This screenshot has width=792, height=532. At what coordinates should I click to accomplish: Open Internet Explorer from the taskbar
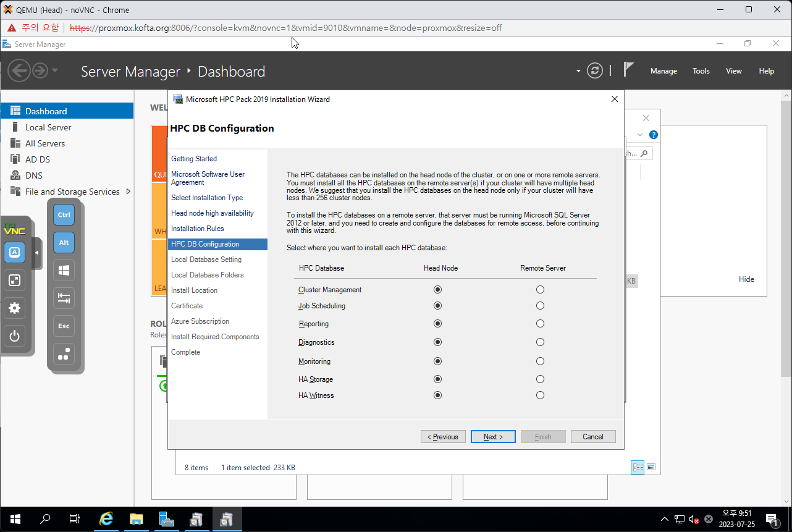tap(106, 519)
